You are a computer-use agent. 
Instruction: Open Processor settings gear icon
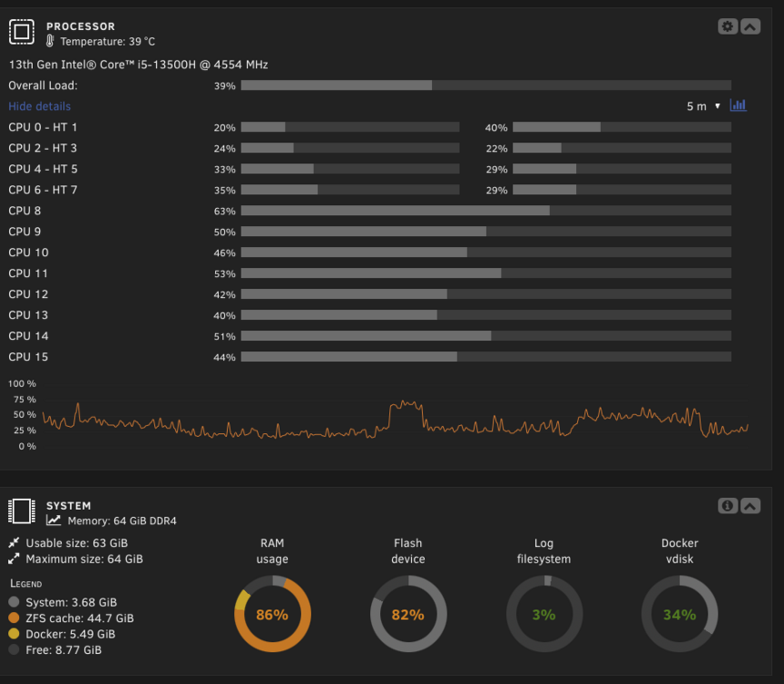[727, 26]
